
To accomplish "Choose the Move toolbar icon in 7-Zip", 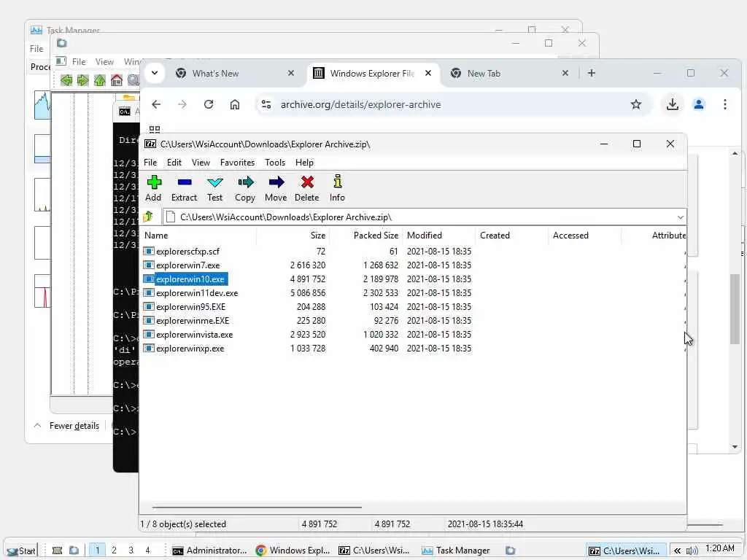I will [276, 189].
